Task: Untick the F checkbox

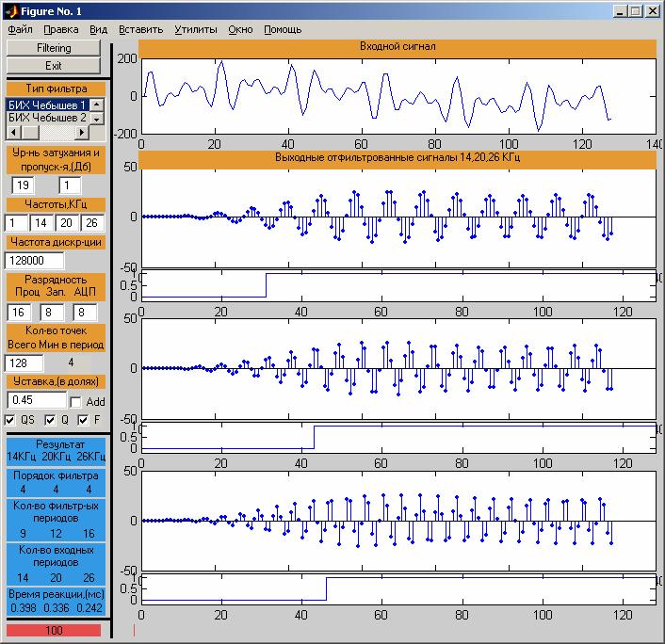Action: [84, 420]
